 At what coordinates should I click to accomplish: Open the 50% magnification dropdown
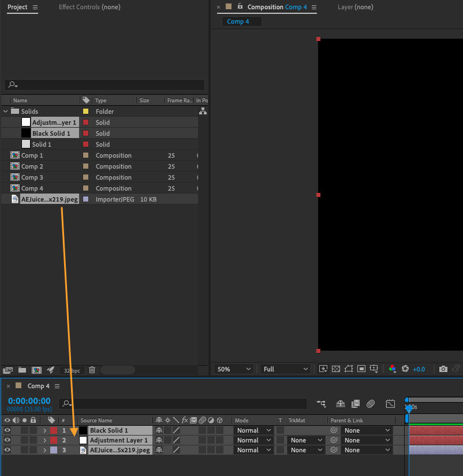coord(234,369)
